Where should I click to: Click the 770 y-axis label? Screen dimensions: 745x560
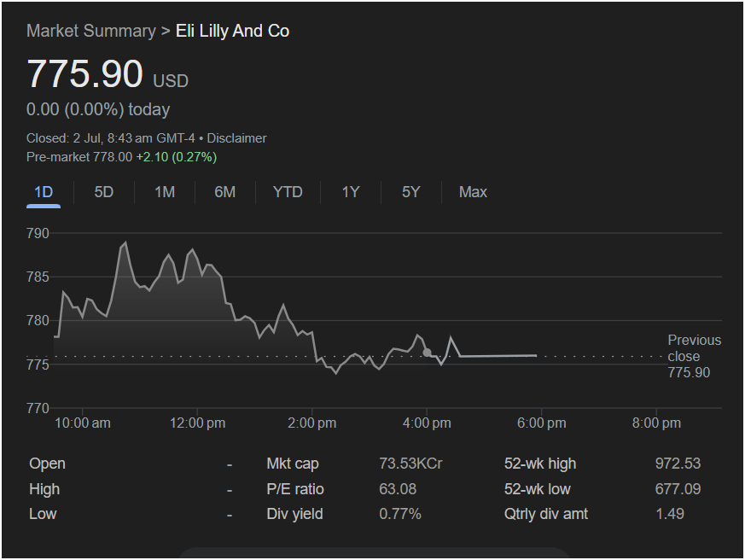38,408
